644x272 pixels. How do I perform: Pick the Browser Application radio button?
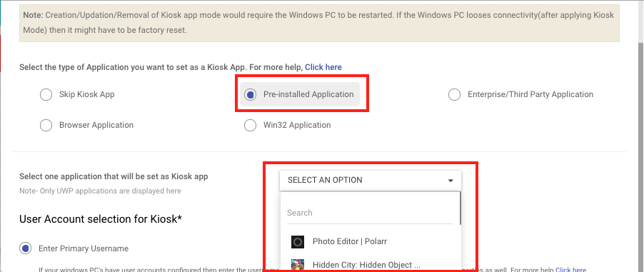(x=46, y=125)
